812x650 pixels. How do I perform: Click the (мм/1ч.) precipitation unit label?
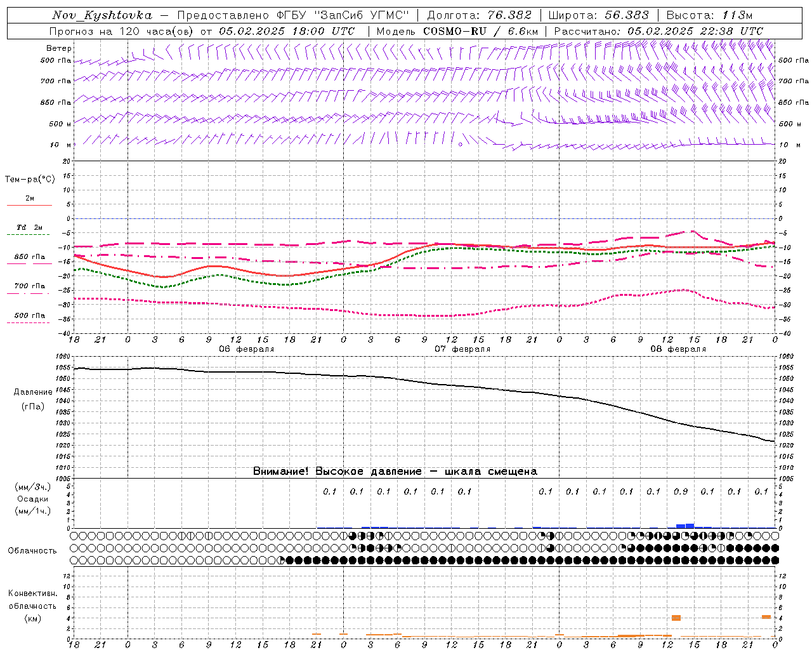[33, 511]
